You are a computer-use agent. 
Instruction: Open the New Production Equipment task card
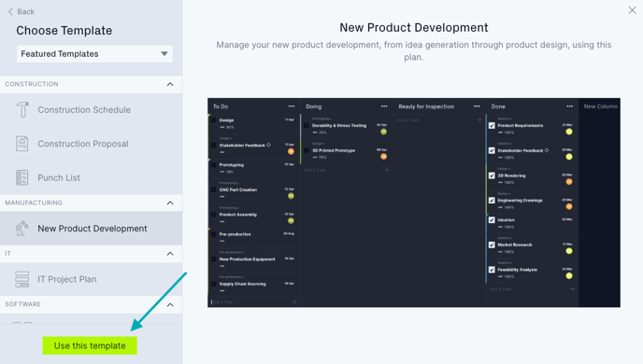(253, 259)
